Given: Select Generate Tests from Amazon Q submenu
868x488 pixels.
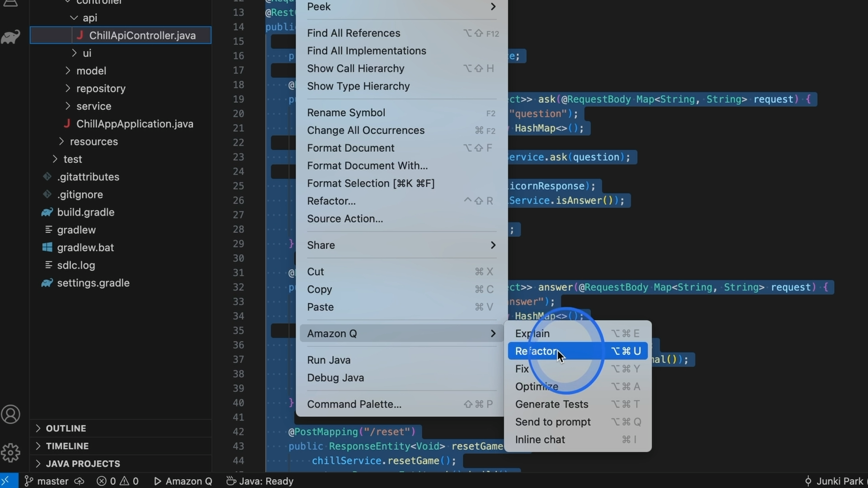Looking at the screenshot, I should [x=552, y=404].
